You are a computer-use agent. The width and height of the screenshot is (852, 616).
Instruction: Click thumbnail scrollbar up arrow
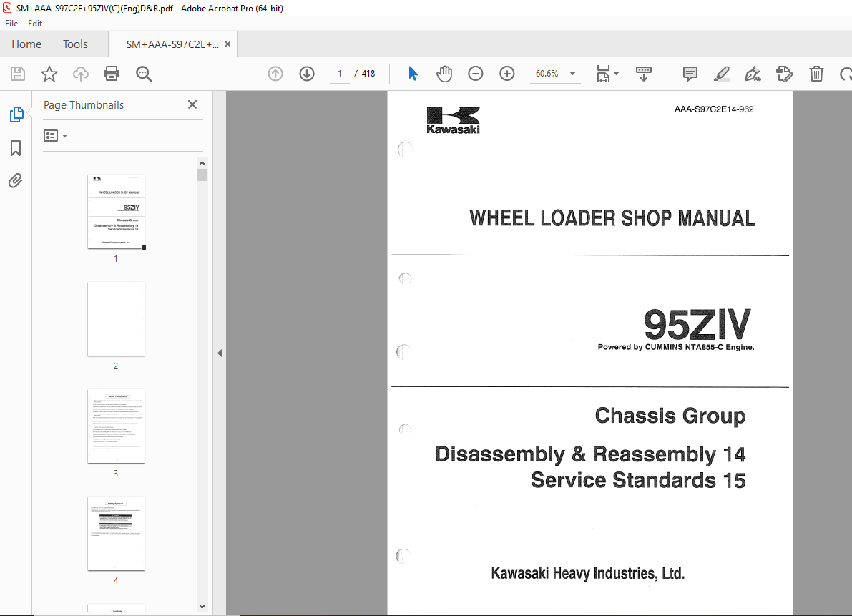pos(202,163)
